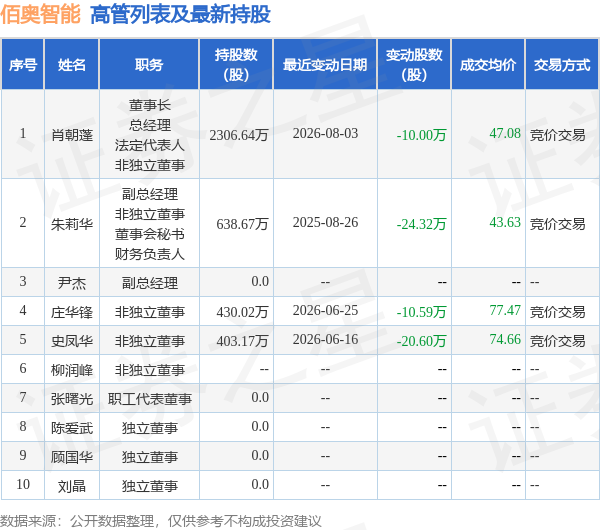Click the name 张曙光
600x530 pixels.
(72, 399)
